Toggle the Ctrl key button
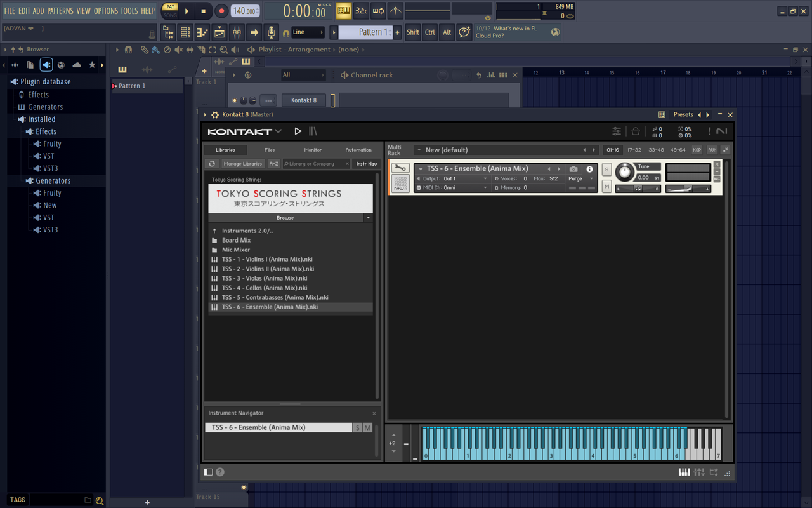Viewport: 812px width, 508px height. click(x=430, y=32)
